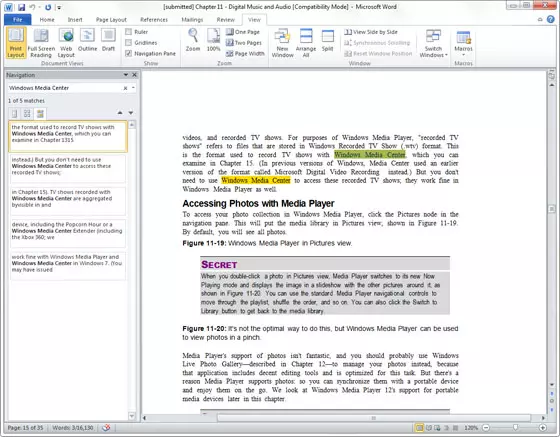Clear the Navigation search box

coord(125,88)
